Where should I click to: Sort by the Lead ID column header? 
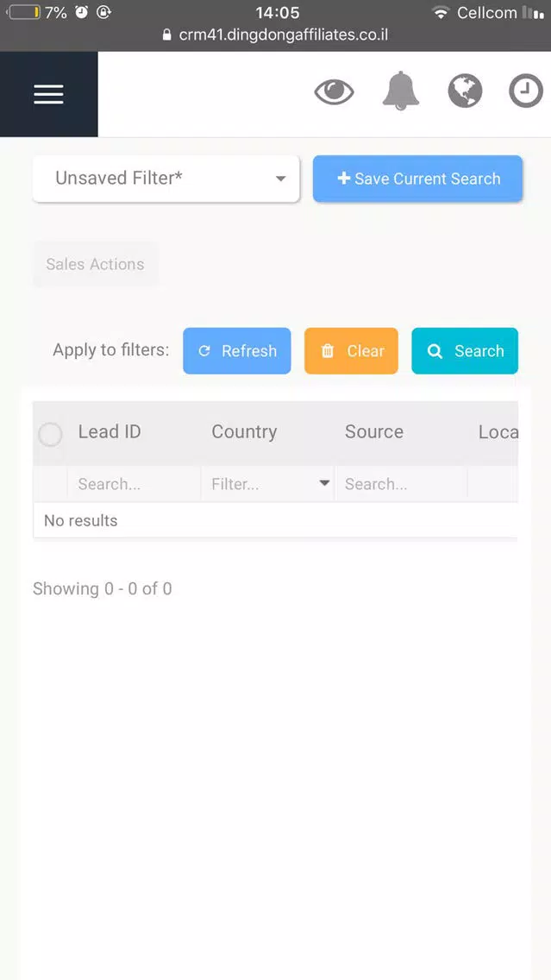click(x=110, y=432)
